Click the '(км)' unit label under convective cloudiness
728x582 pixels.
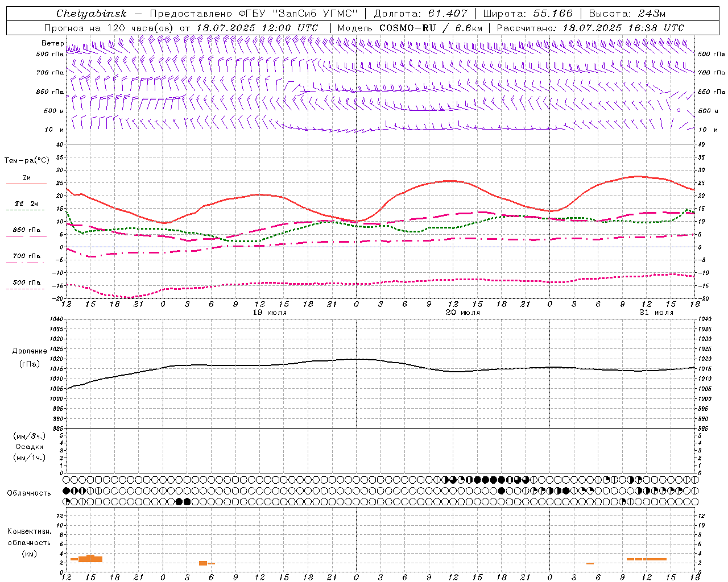(30, 554)
